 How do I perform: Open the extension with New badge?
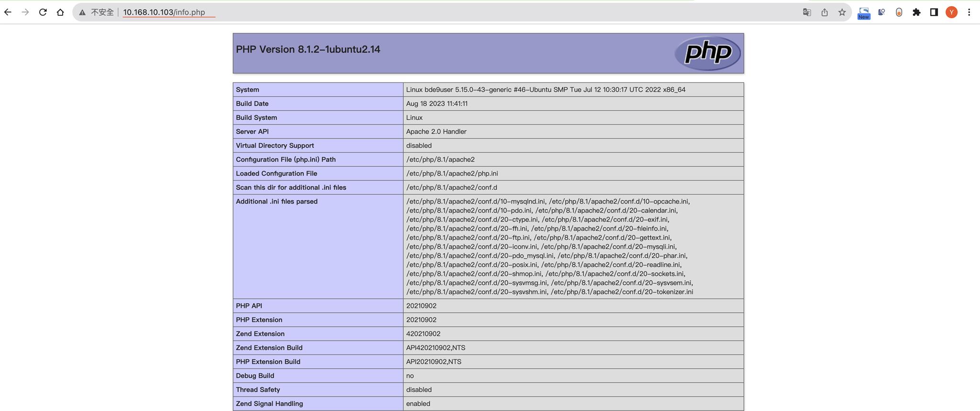click(x=864, y=13)
